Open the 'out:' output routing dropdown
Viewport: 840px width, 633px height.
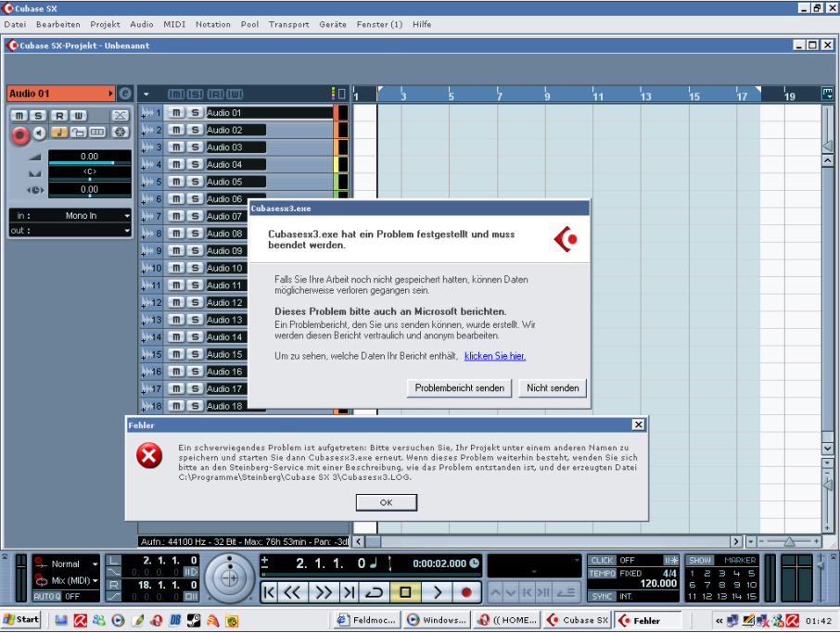(70, 230)
